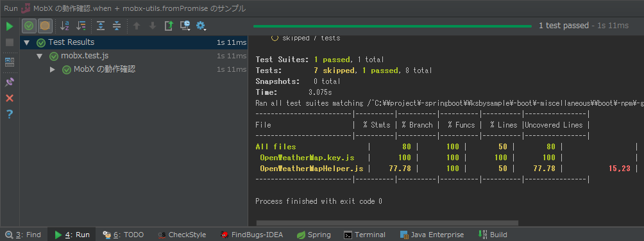Pin the Run tab

point(10,82)
